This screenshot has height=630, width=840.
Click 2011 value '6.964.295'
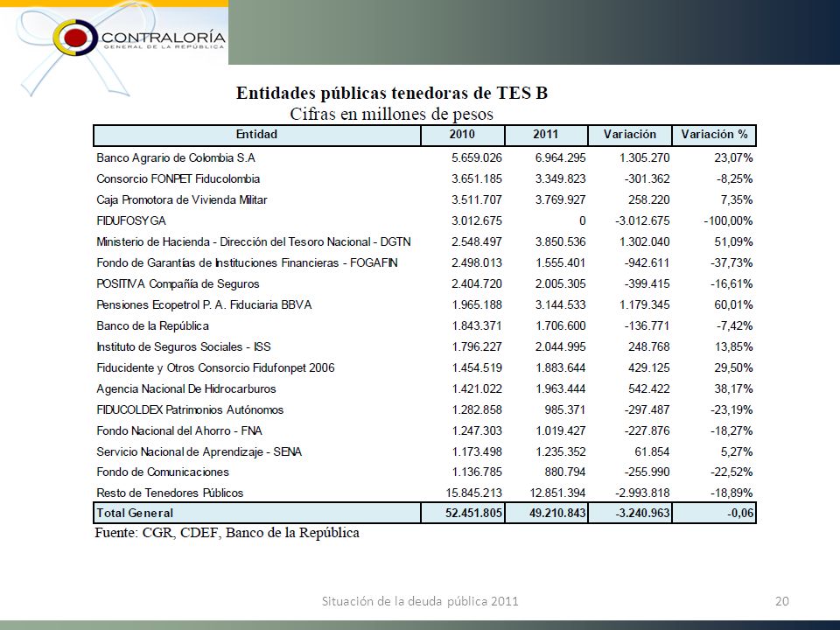click(560, 158)
